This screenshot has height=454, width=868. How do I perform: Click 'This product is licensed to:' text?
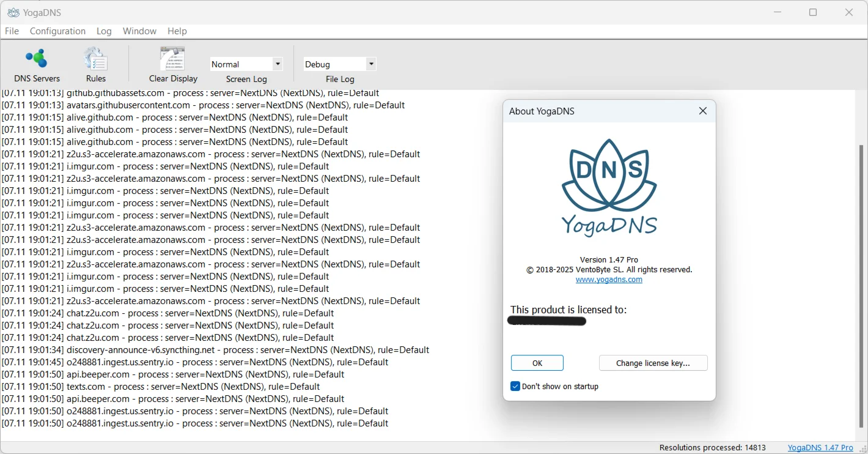(x=568, y=310)
